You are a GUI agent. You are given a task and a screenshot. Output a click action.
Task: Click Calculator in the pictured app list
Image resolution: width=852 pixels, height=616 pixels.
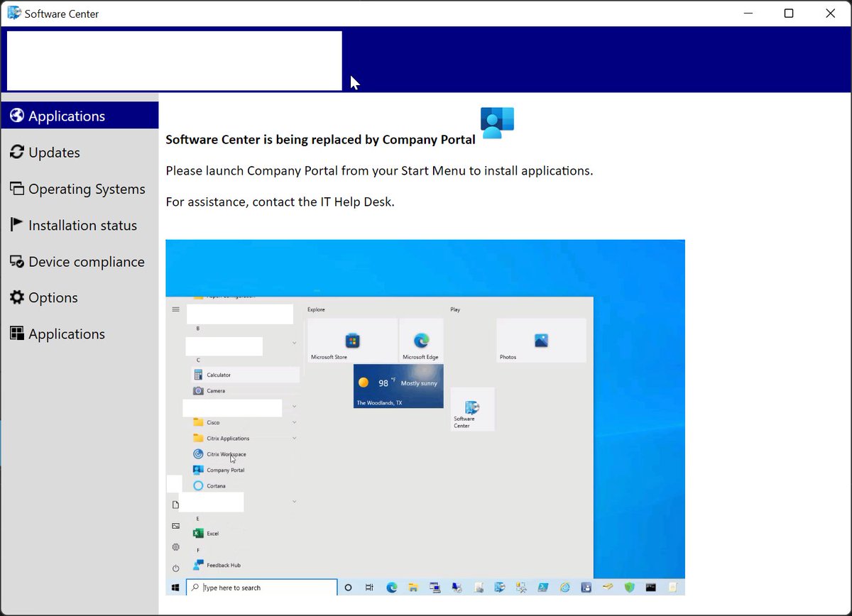[245, 375]
